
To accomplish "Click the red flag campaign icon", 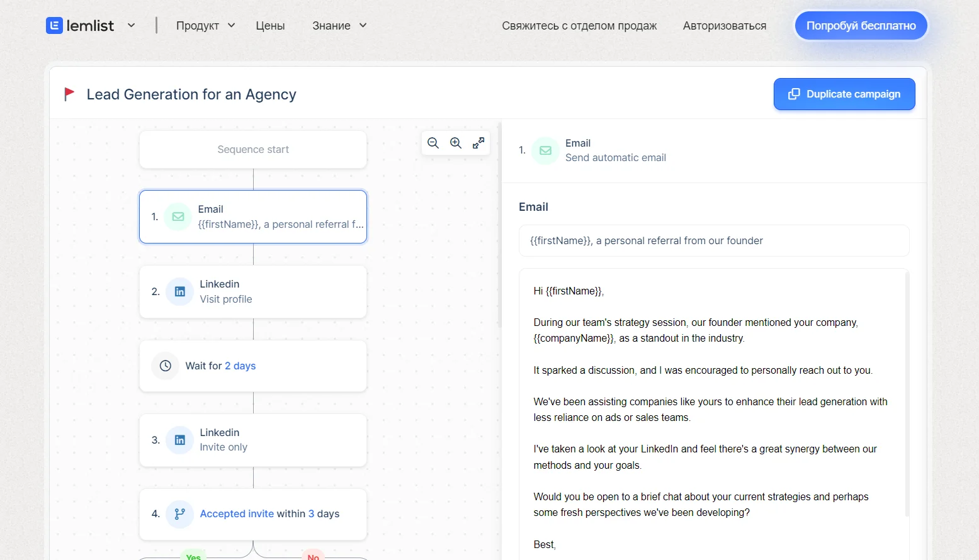I will pos(69,94).
